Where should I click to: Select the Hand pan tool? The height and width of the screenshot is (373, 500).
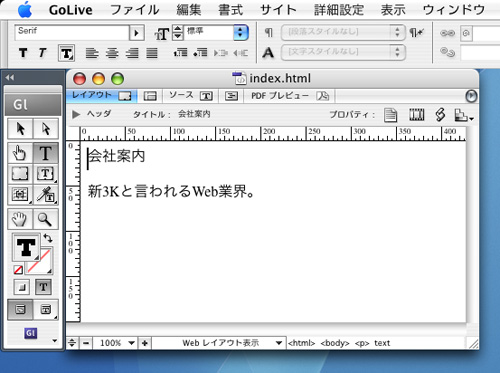coord(20,219)
